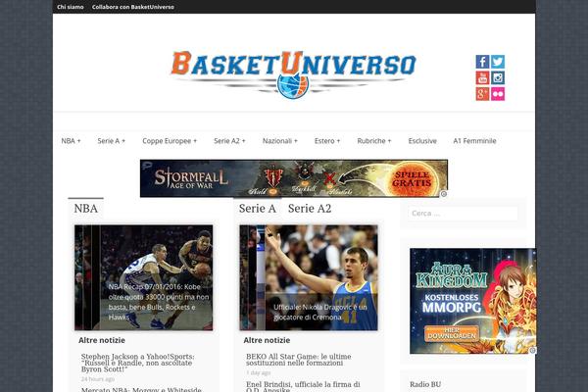Expand the NBA menu
This screenshot has height=392, width=588.
pyautogui.click(x=71, y=141)
